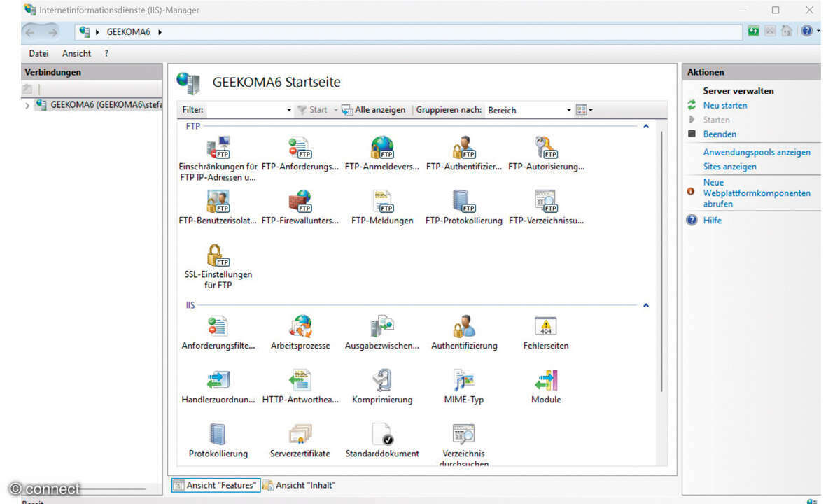The width and height of the screenshot is (840, 504).
Task: Open Standarddokument feature
Action: [382, 441]
